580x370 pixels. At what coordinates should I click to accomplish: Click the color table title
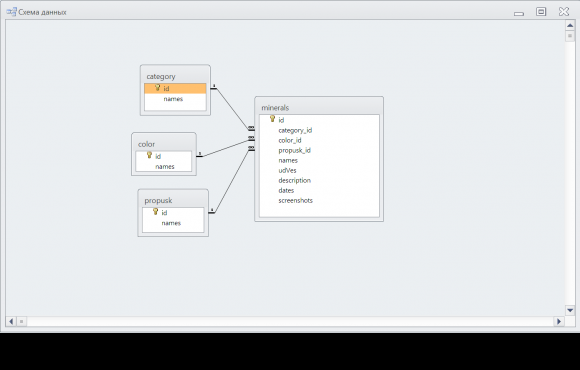coord(146,144)
